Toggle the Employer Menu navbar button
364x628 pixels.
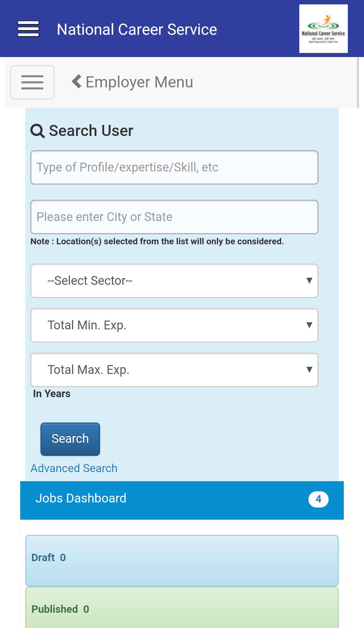32,82
